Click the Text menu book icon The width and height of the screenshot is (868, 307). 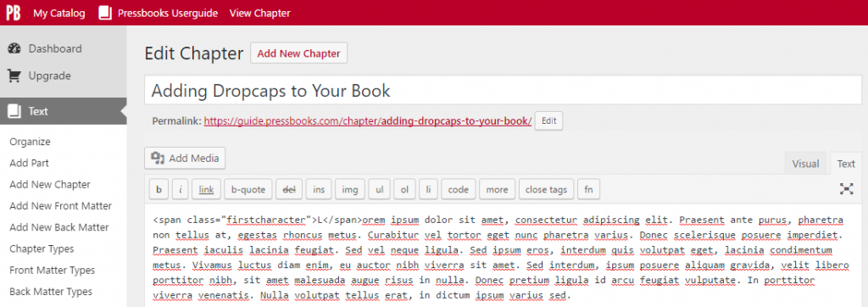pyautogui.click(x=14, y=111)
